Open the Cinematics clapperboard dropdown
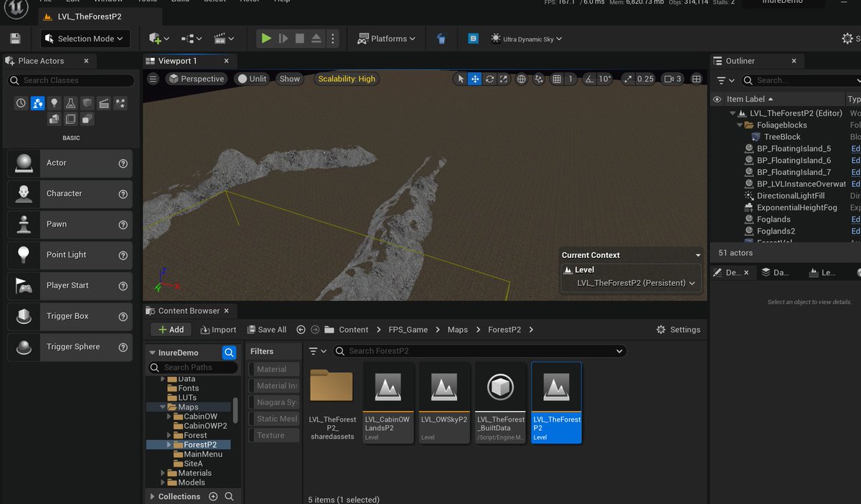This screenshot has width=861, height=504. [225, 39]
